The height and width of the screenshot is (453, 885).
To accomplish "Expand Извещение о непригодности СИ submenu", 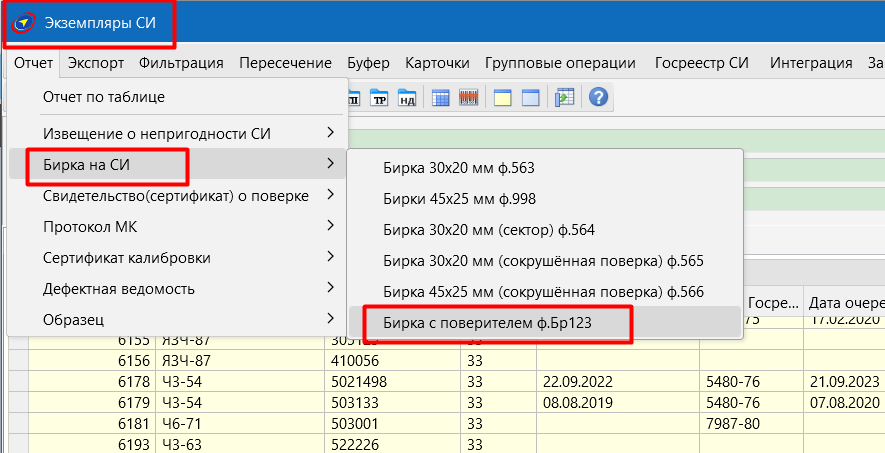I will coord(177,134).
